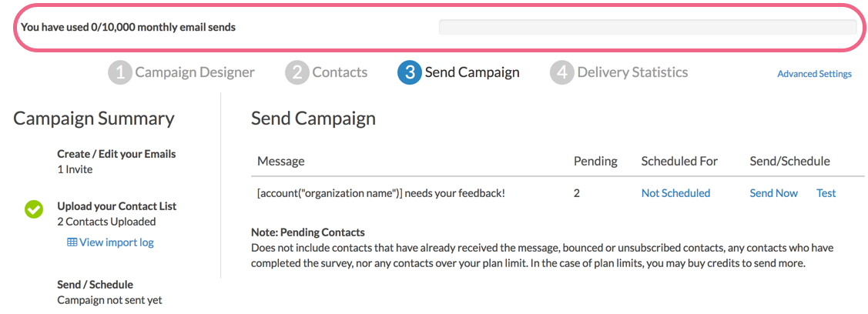Click the monthly email sends progress bar

(647, 27)
